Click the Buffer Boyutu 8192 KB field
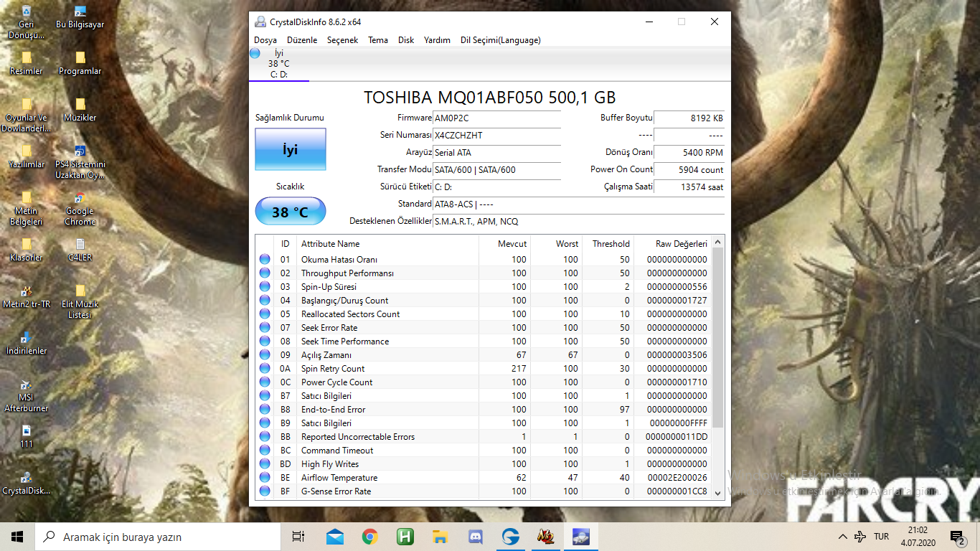Screen dimensions: 980x551 click(x=689, y=118)
